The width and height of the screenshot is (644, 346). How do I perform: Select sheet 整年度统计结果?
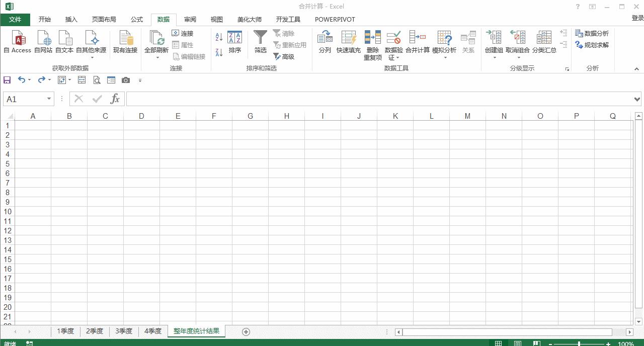pyautogui.click(x=196, y=331)
